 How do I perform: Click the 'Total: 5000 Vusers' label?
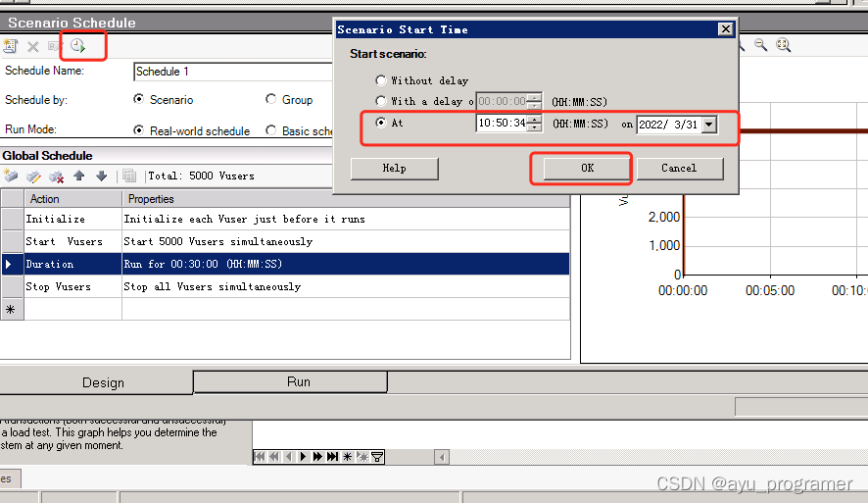pyautogui.click(x=202, y=176)
